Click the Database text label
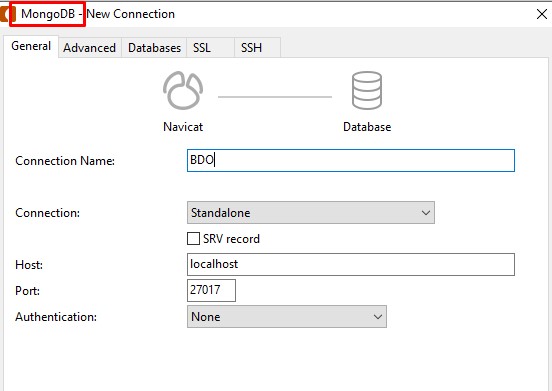Image resolution: width=552 pixels, height=391 pixels. click(367, 127)
